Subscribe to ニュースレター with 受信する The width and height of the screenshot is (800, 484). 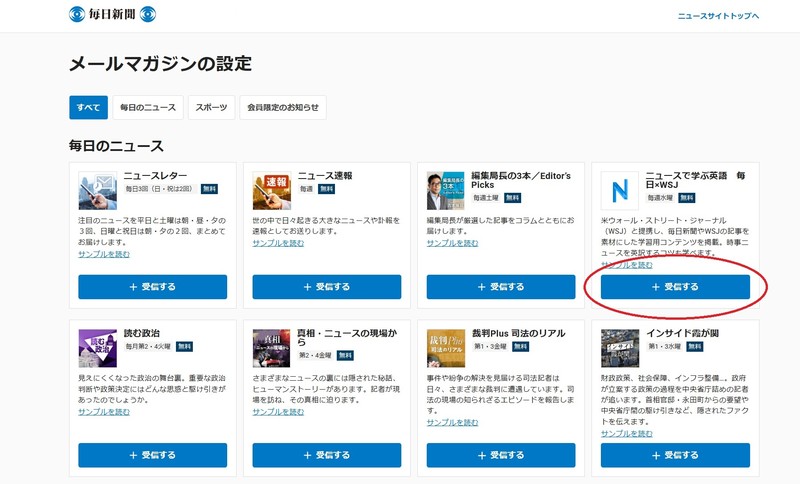[x=153, y=287]
